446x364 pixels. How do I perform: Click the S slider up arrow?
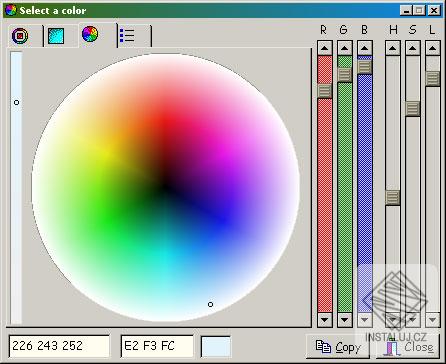(413, 48)
